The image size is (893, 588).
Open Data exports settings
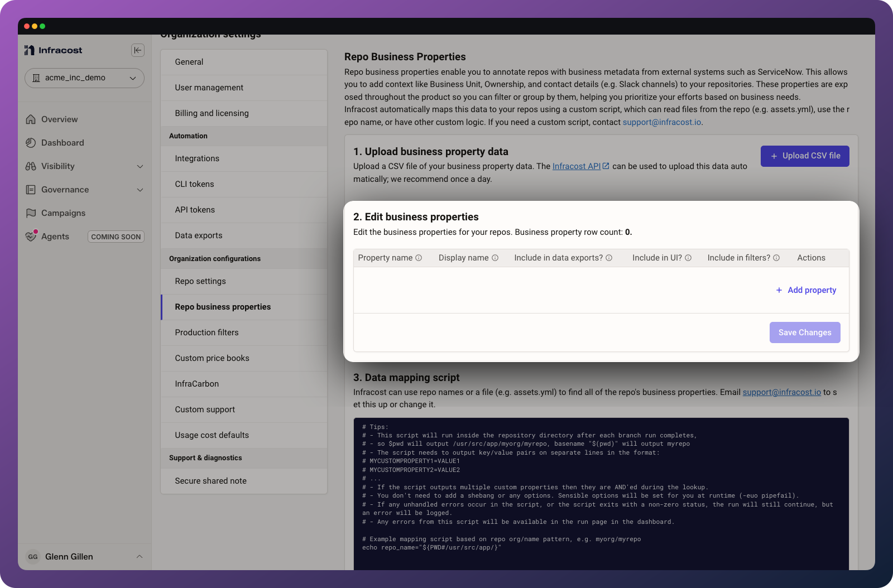click(244, 235)
